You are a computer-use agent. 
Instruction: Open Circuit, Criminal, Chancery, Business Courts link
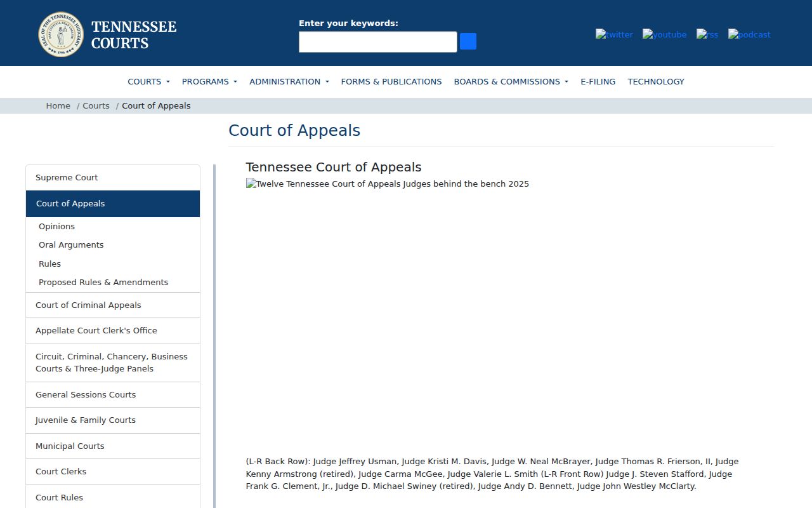(x=113, y=363)
